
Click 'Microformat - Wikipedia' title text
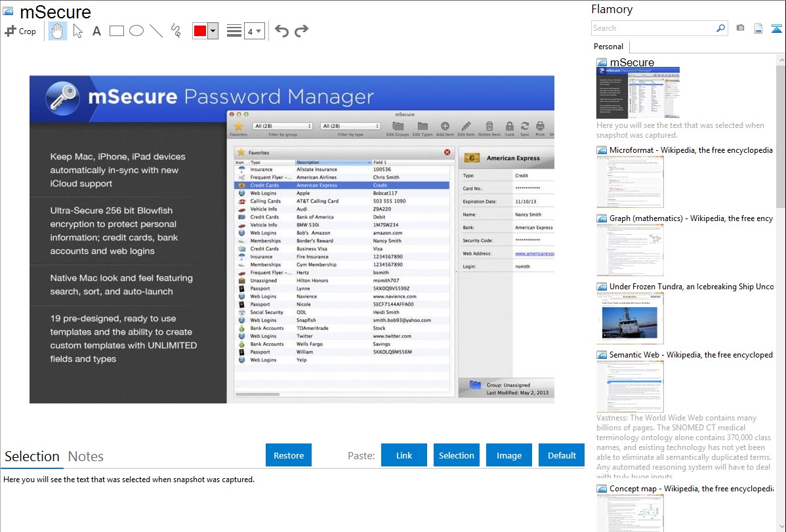[691, 150]
